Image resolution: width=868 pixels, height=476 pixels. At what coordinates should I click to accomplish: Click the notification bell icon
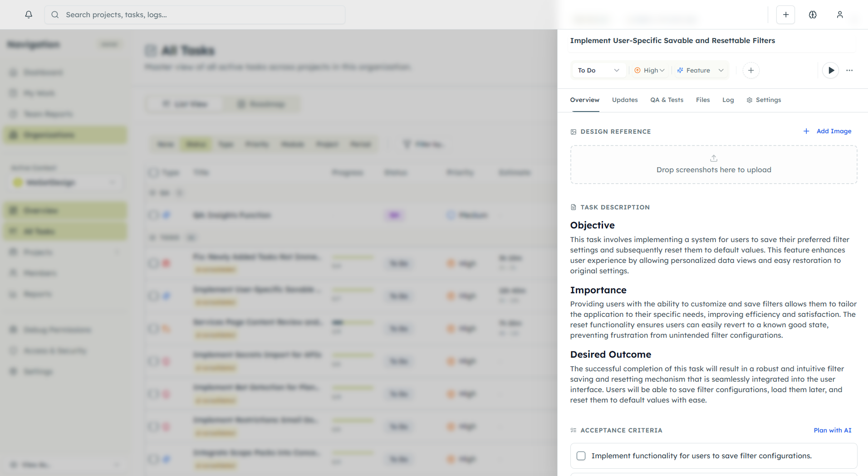coord(29,15)
